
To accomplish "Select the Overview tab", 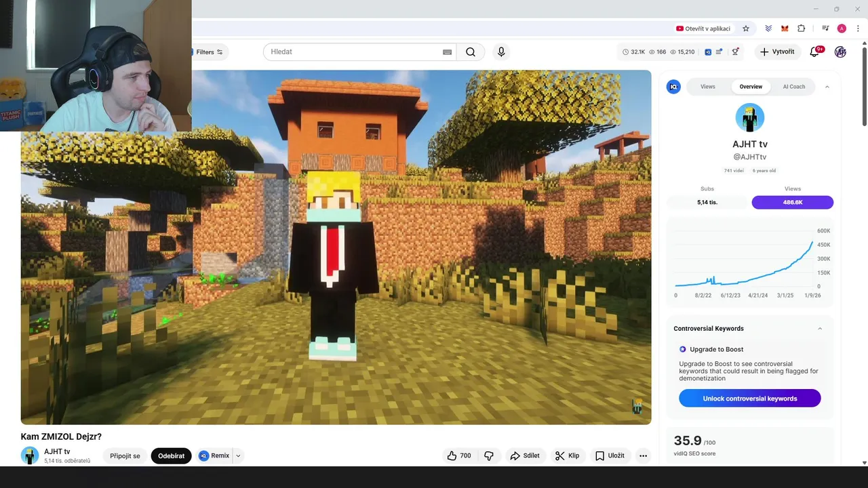I will tap(751, 87).
